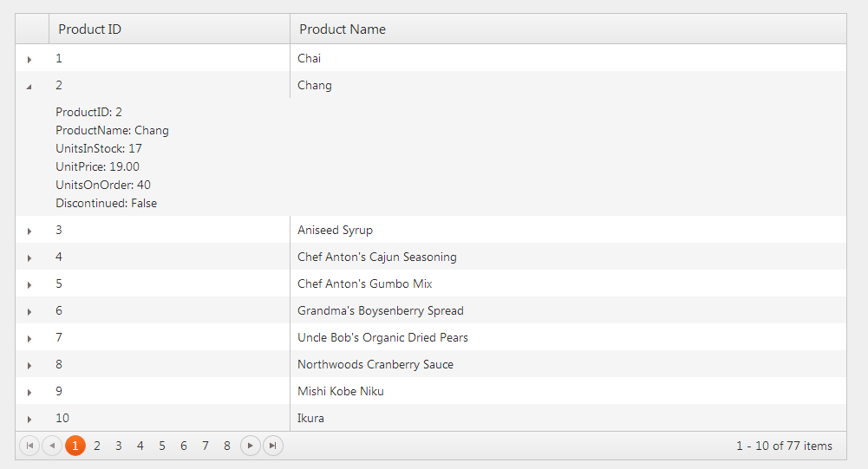Go to the previous page arrow icon
Screen dimensions: 868x469
coord(52,446)
